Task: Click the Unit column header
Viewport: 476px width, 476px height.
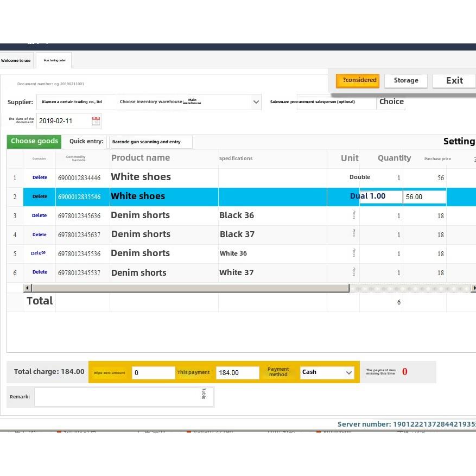Action: 350,158
